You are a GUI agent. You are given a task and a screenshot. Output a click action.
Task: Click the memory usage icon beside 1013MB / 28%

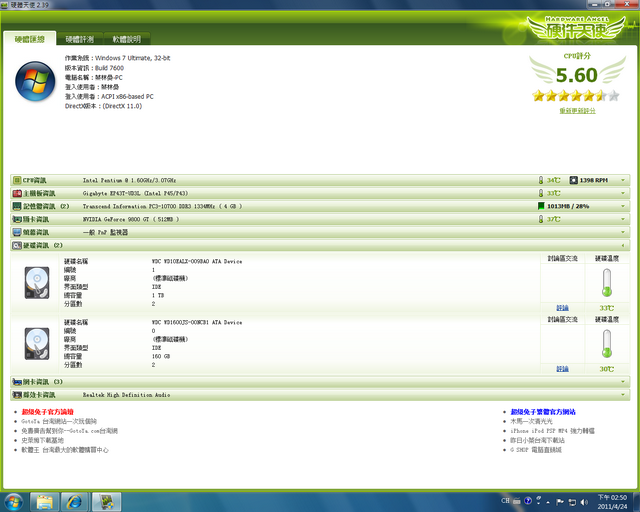tap(541, 206)
